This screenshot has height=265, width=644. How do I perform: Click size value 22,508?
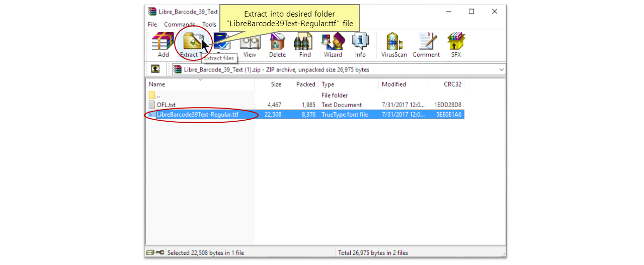coord(273,115)
